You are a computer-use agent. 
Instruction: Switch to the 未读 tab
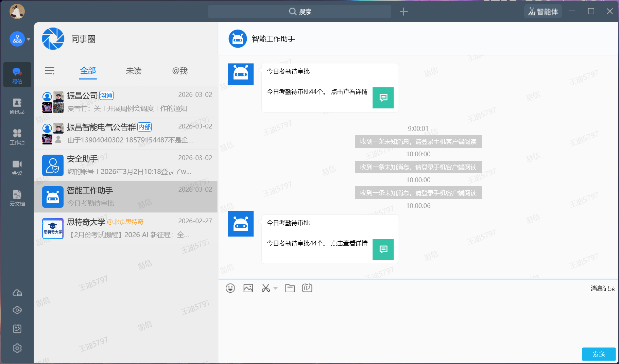pyautogui.click(x=133, y=71)
